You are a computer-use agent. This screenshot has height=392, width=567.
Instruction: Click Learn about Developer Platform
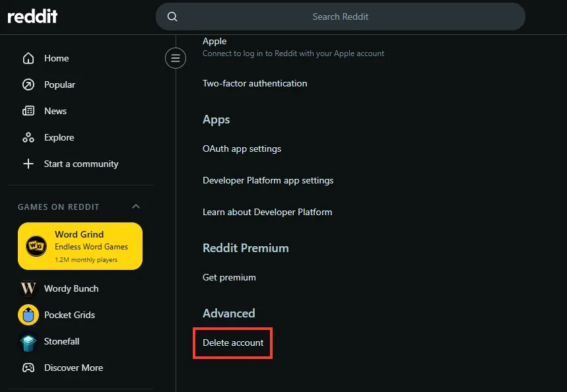click(x=267, y=212)
